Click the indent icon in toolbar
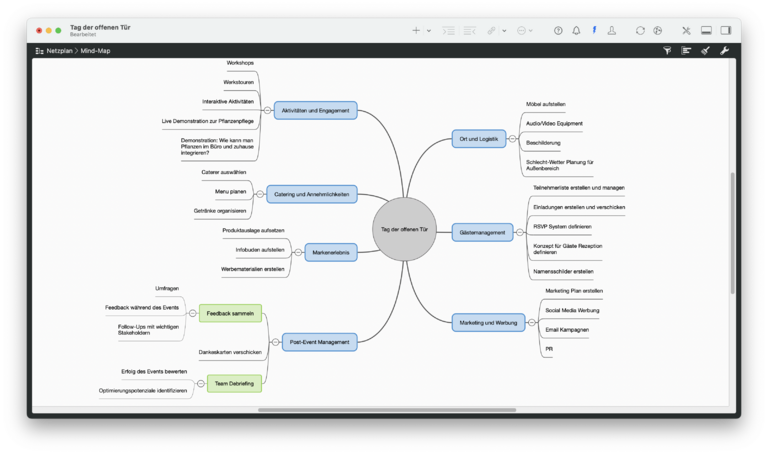768x454 pixels. click(448, 31)
